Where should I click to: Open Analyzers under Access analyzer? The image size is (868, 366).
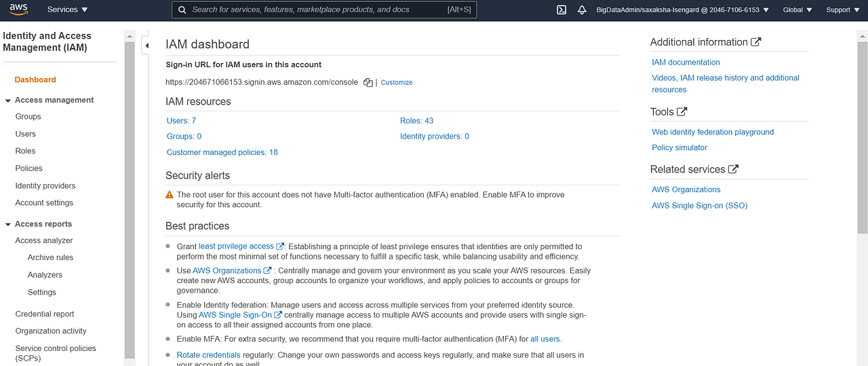click(45, 275)
